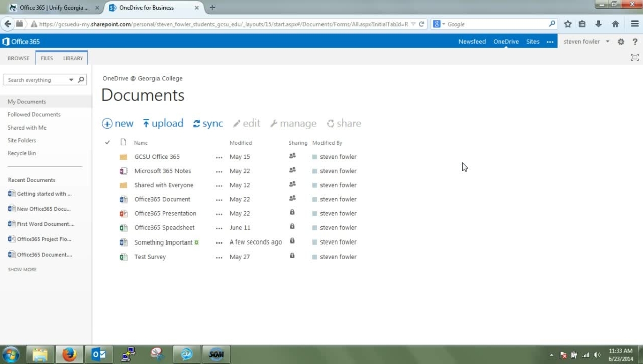Reload the page with the refresh icon
This screenshot has height=364, width=643.
coord(421,24)
